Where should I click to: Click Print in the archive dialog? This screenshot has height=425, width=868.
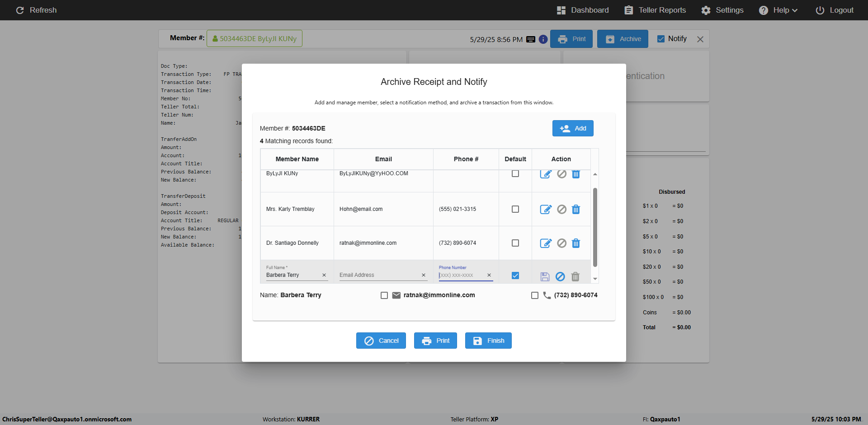435,341
